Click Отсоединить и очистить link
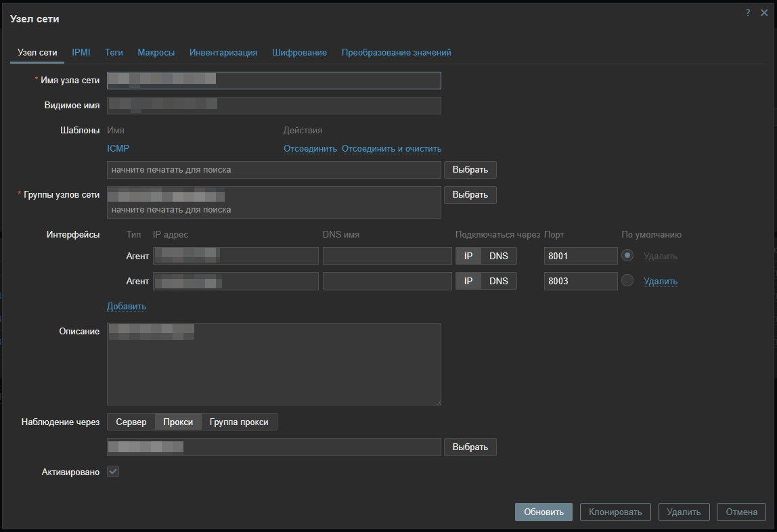Image resolution: width=777 pixels, height=532 pixels. (391, 148)
